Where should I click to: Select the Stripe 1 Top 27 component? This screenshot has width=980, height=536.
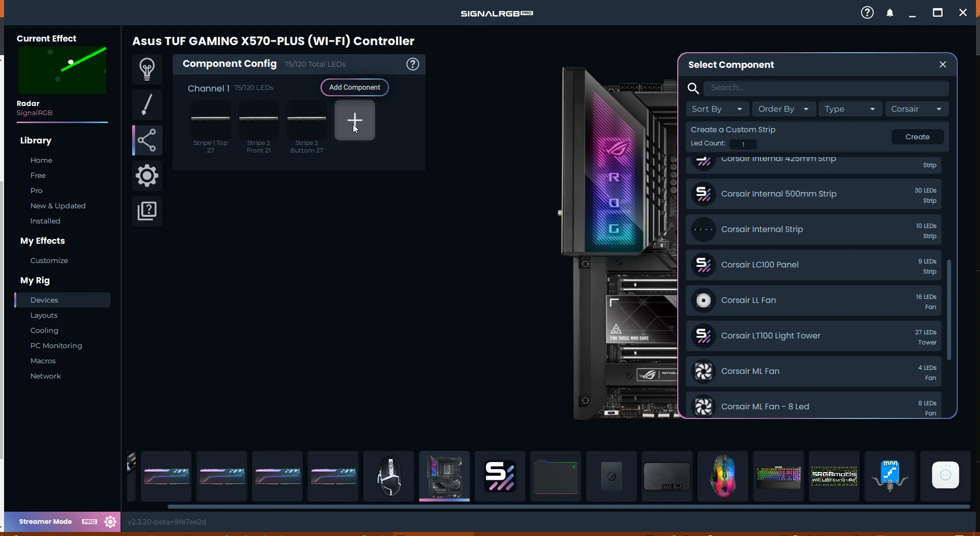[x=210, y=127]
